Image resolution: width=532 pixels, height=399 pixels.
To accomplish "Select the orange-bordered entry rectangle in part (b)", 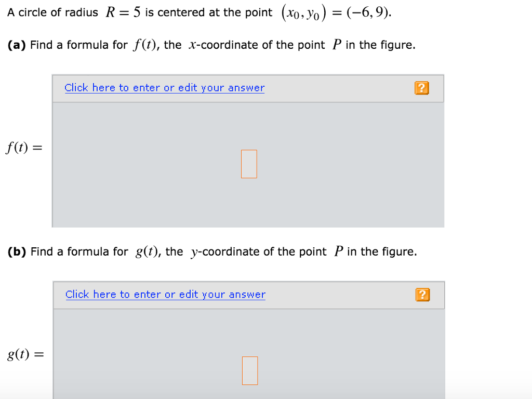I will 250,370.
